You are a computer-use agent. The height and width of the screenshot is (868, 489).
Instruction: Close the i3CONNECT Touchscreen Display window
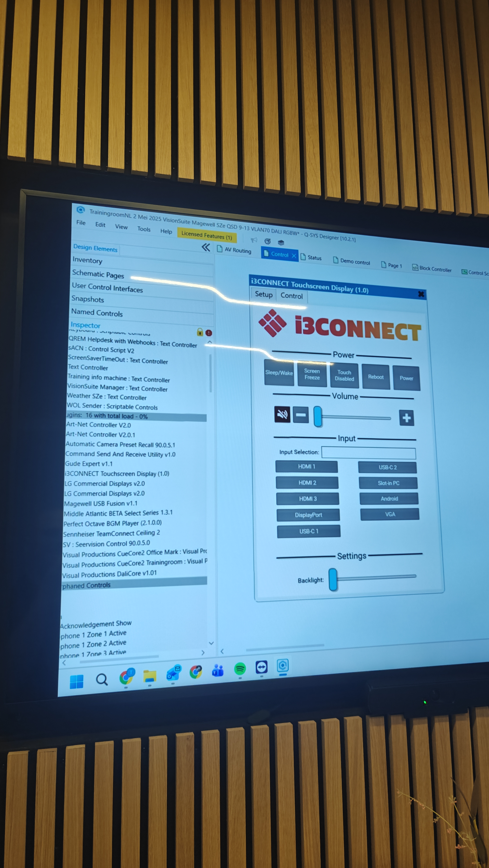421,294
